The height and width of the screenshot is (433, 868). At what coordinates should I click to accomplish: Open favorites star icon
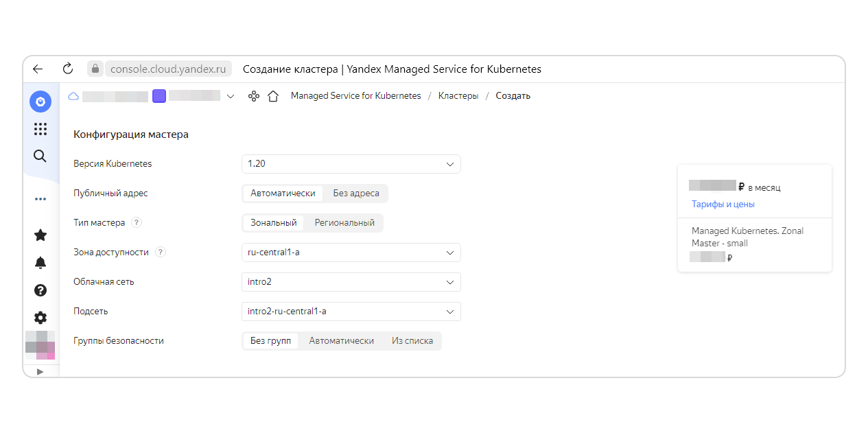[40, 235]
